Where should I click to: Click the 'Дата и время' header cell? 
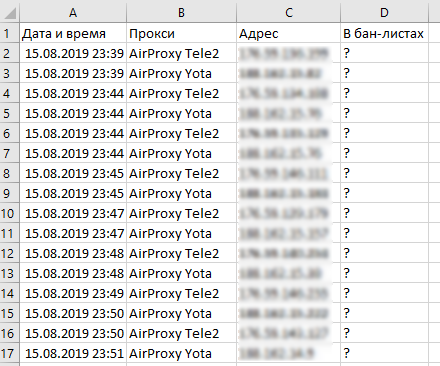(x=73, y=33)
